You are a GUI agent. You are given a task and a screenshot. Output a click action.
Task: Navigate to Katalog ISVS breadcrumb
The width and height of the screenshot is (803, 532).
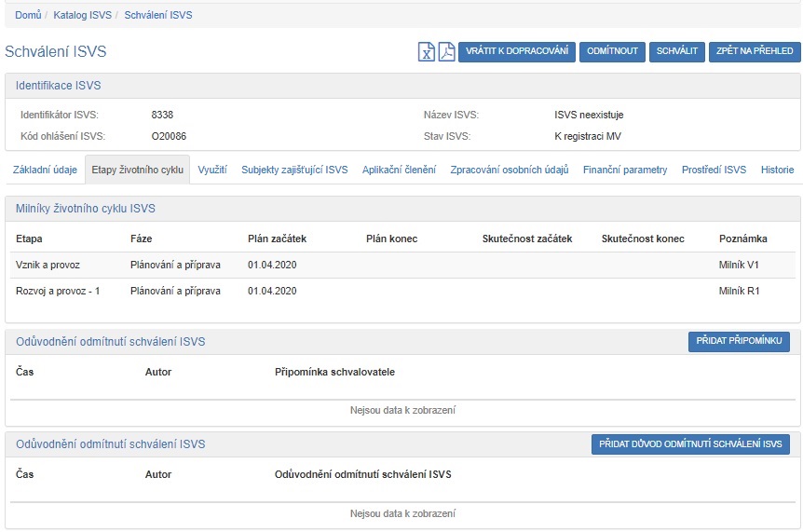click(x=83, y=16)
